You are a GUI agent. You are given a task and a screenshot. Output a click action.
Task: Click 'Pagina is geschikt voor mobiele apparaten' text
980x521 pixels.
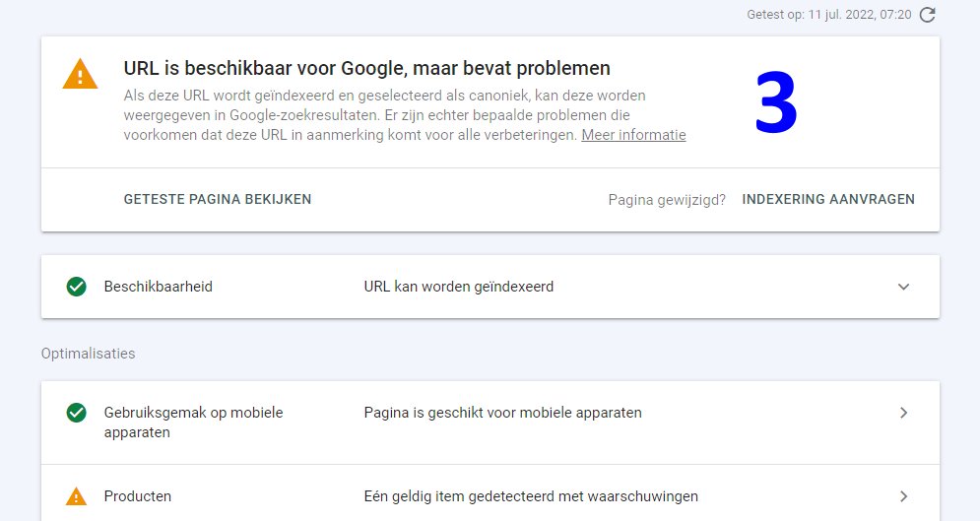(x=502, y=413)
